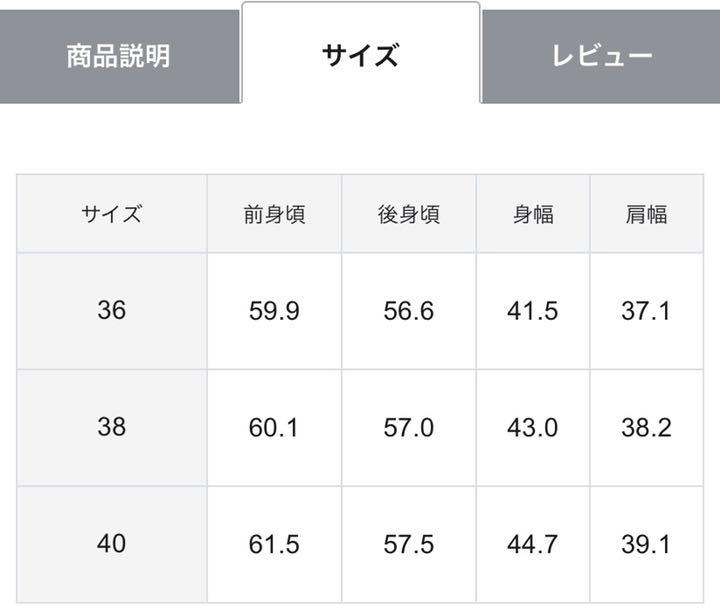Screen dimensions: 720x608
Task: Click the 44.7 body width cell
Action: (x=533, y=544)
